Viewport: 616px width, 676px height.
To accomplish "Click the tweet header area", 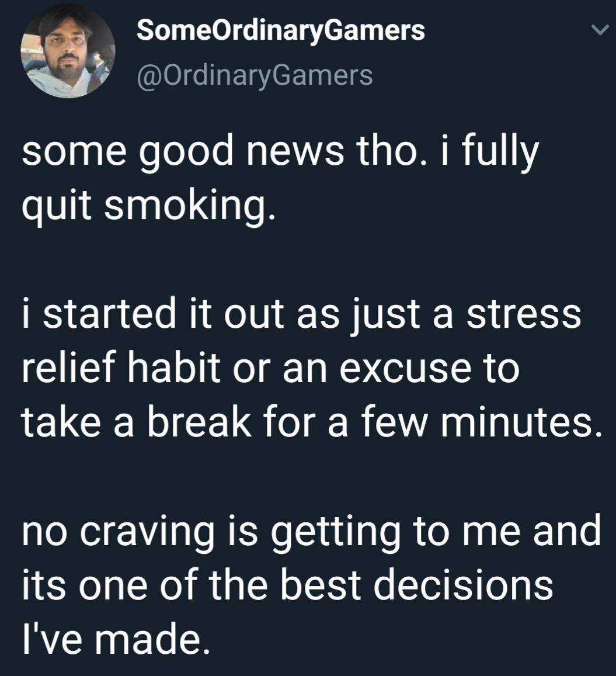I will pyautogui.click(x=280, y=53).
